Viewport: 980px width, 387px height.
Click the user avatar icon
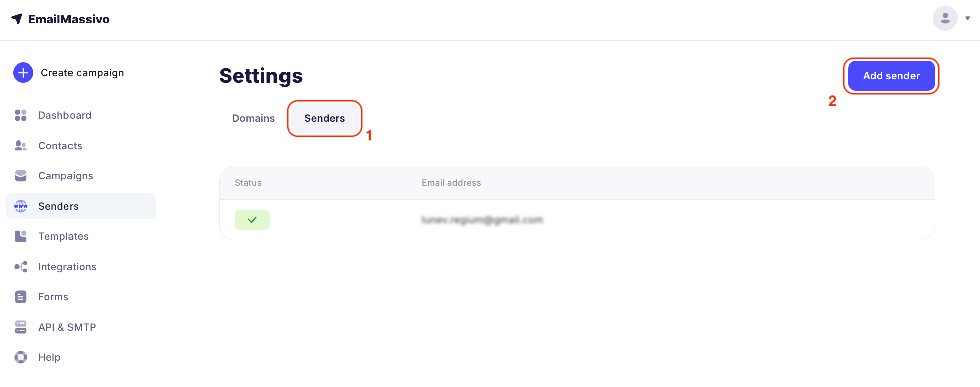[945, 18]
